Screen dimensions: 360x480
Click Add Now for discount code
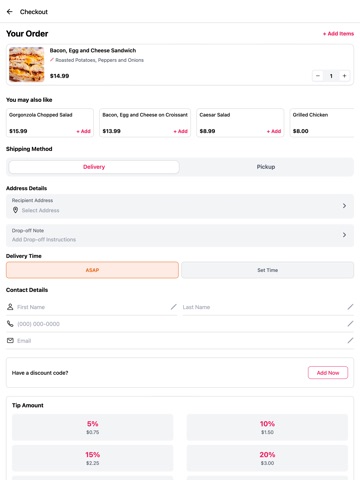point(328,373)
